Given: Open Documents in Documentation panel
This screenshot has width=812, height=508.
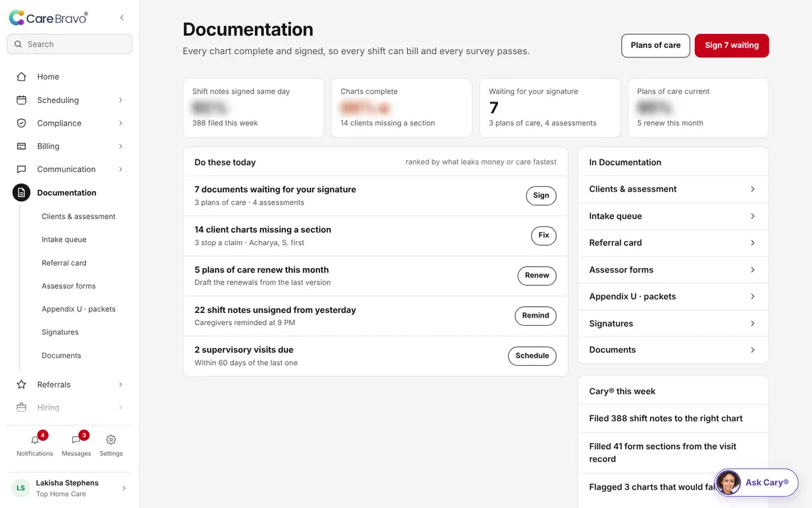Looking at the screenshot, I should [673, 350].
